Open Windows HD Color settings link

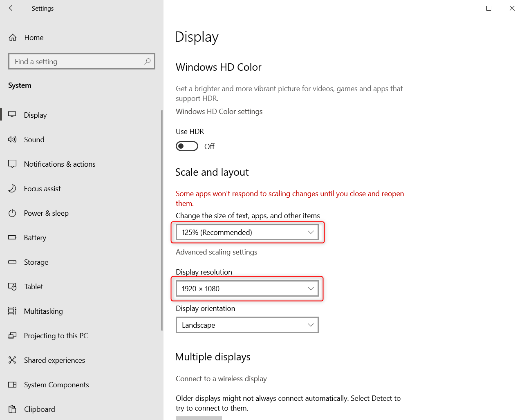click(219, 111)
